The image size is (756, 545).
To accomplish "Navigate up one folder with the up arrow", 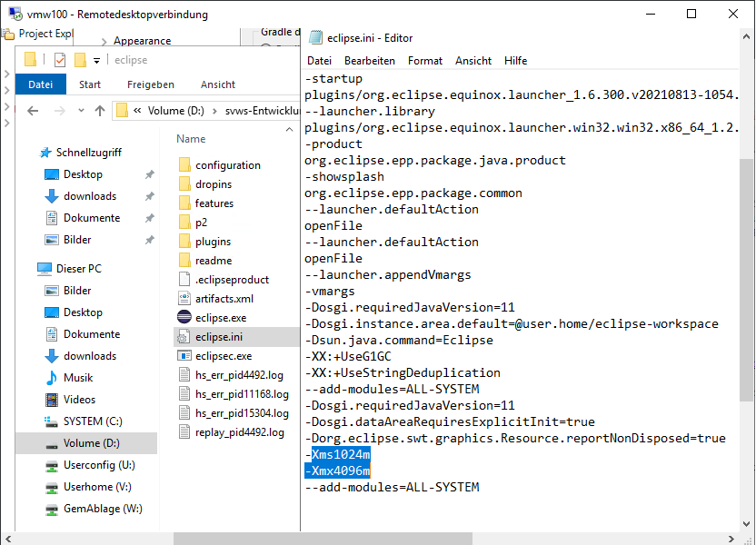I will pos(100,111).
